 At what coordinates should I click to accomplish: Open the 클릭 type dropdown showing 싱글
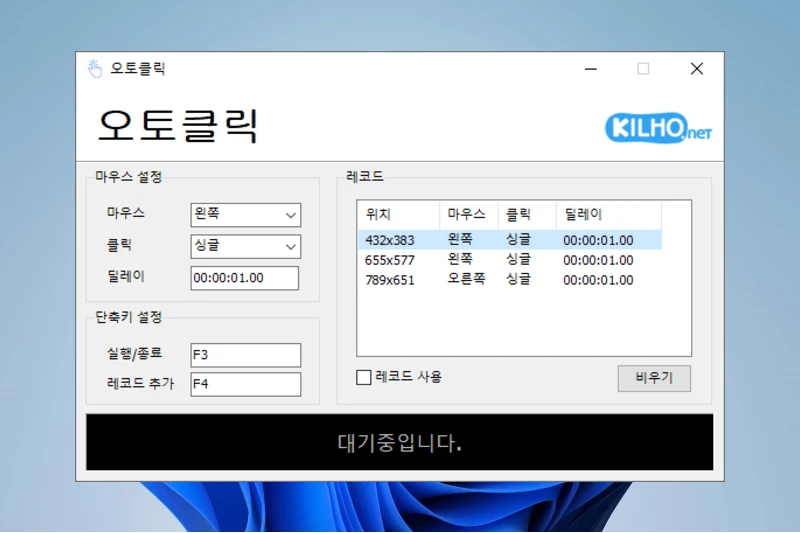point(245,246)
